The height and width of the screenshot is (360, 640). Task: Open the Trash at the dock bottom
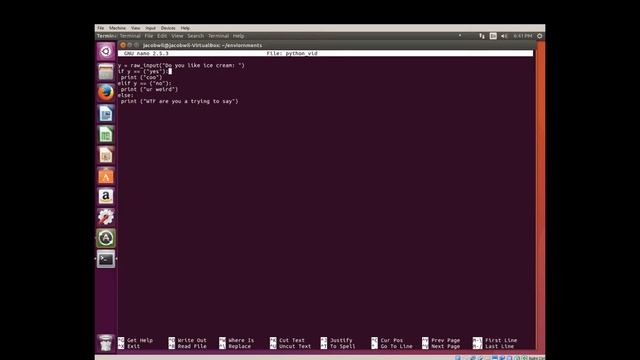[x=106, y=343]
